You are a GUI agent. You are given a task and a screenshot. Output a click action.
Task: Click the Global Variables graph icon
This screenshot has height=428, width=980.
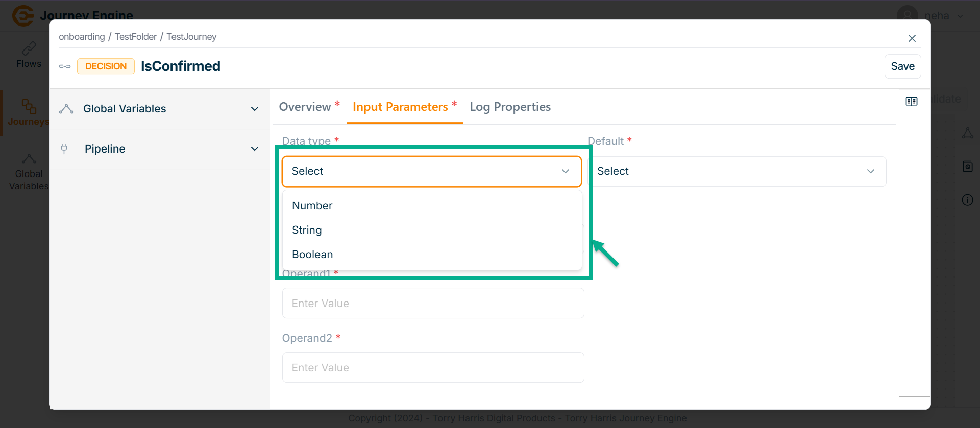pyautogui.click(x=66, y=109)
